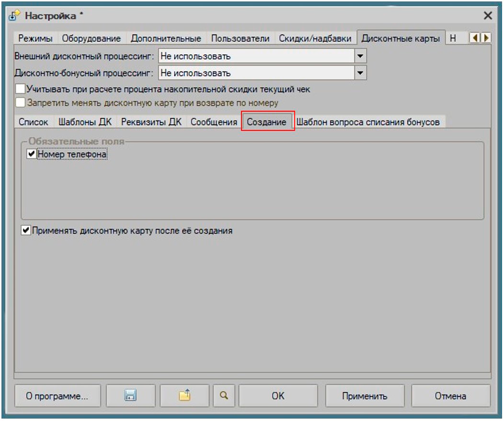The width and height of the screenshot is (504, 421).
Task: Open the Шаблон вопроса списания бонусов tab
Action: point(368,122)
